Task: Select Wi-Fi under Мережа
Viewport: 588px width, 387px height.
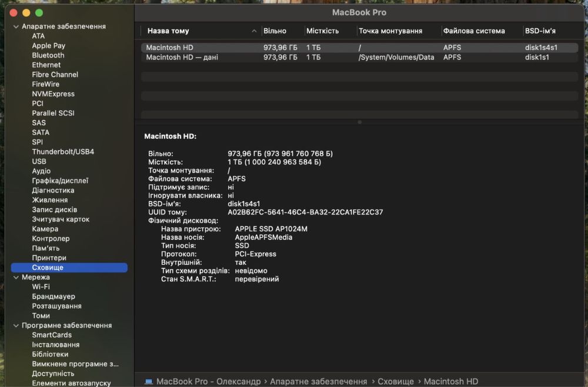Action: coord(41,287)
